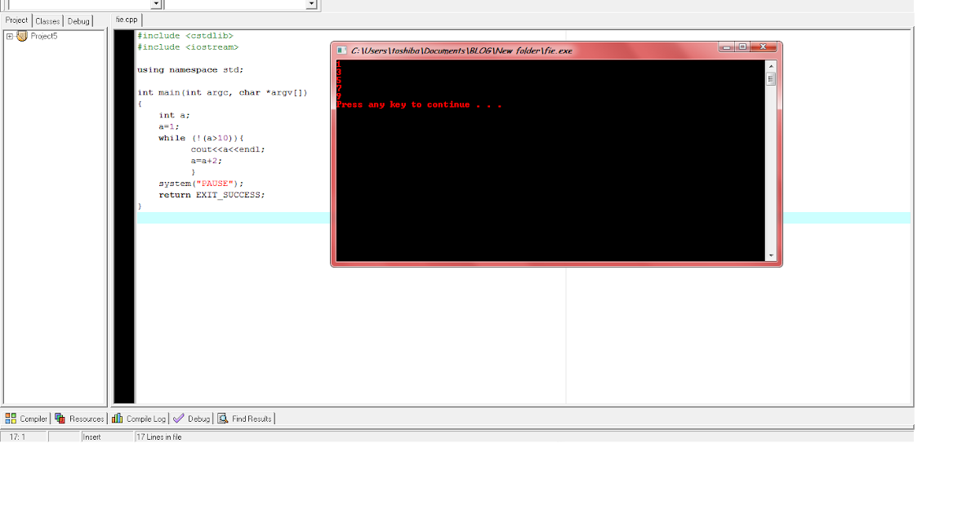This screenshot has width=980, height=514.
Task: Click the "#include <cstdlib>" code line
Action: [x=185, y=36]
